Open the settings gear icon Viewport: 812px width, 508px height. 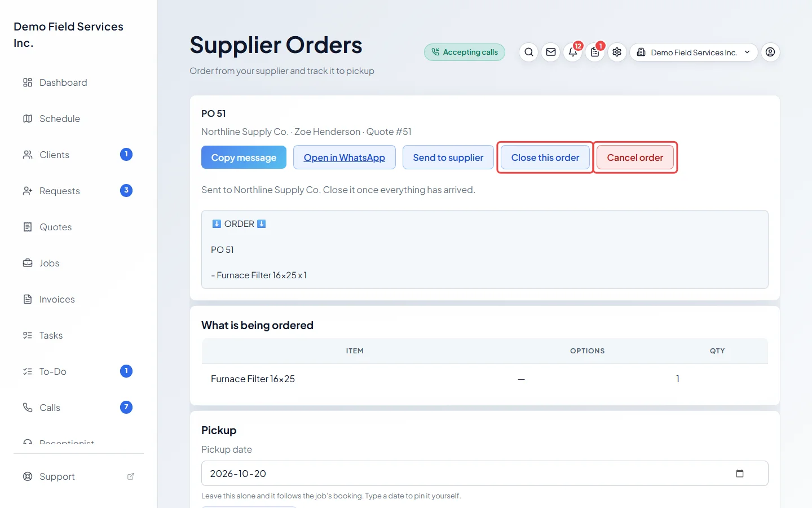click(x=617, y=52)
